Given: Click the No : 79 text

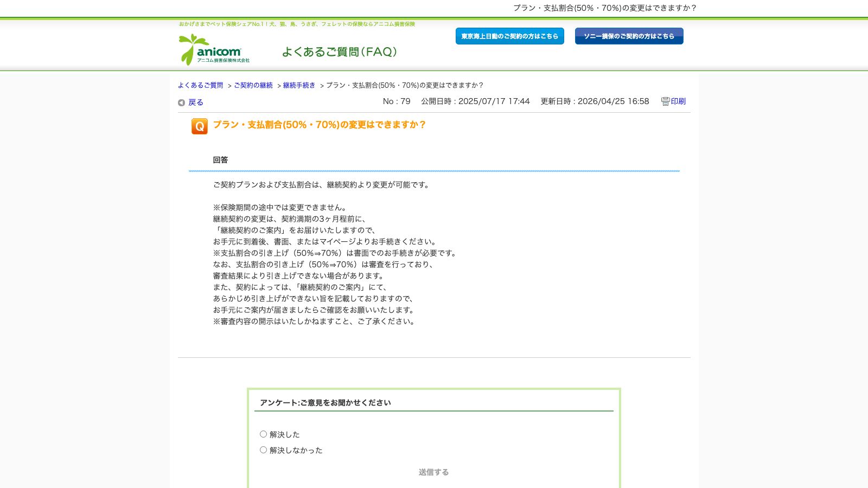Looking at the screenshot, I should pos(397,101).
